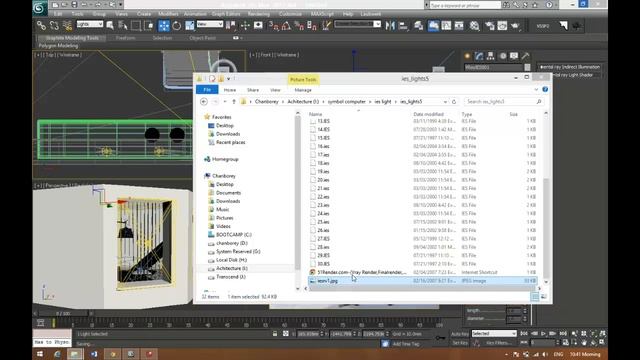Click the Align tool icon
Screen dimensions: 640x360
tap(403, 26)
